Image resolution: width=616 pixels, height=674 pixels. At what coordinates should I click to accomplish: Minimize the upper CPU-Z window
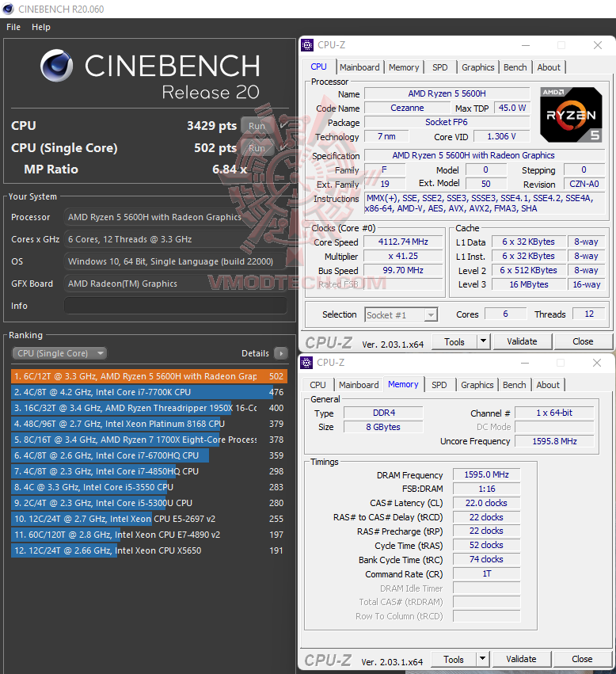point(525,45)
